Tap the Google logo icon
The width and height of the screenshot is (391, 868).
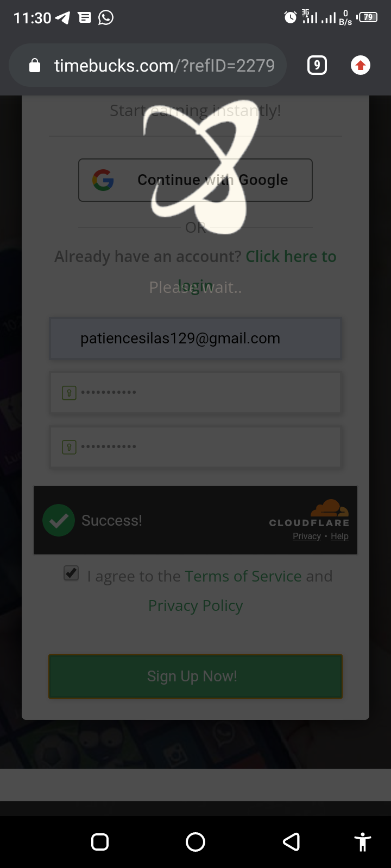tap(103, 180)
